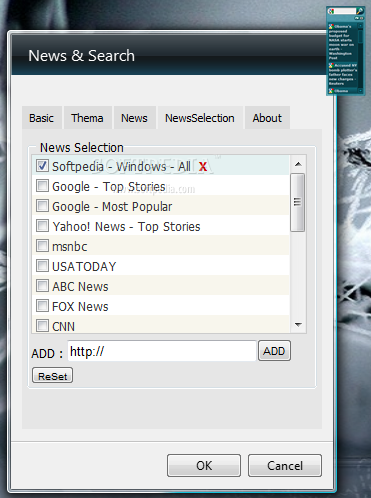The image size is (371, 498).
Task: Tick the CNN checkbox
Action: tap(42, 325)
